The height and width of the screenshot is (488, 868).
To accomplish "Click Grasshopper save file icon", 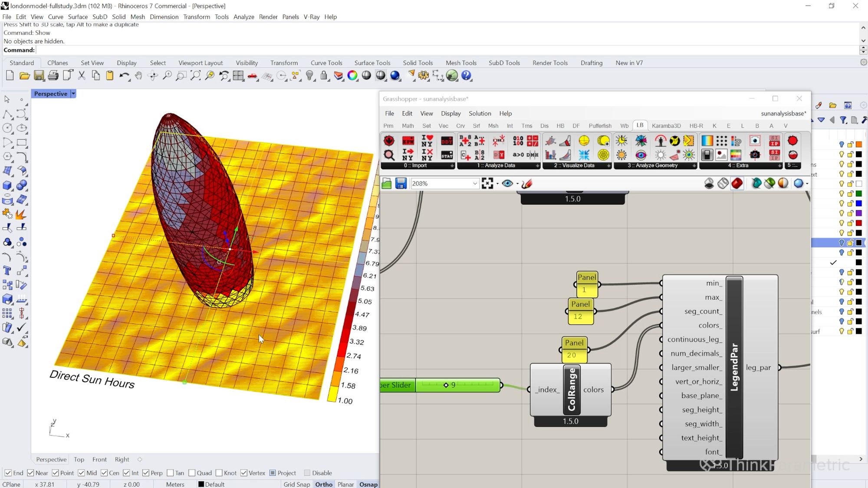I will (x=401, y=183).
